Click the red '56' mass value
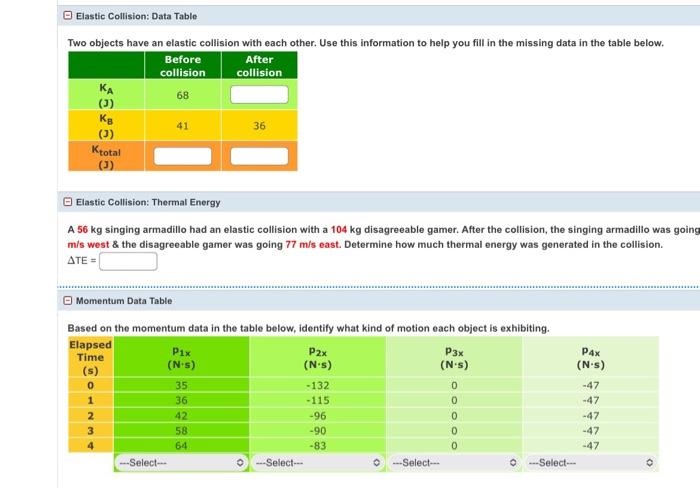 click(x=83, y=229)
